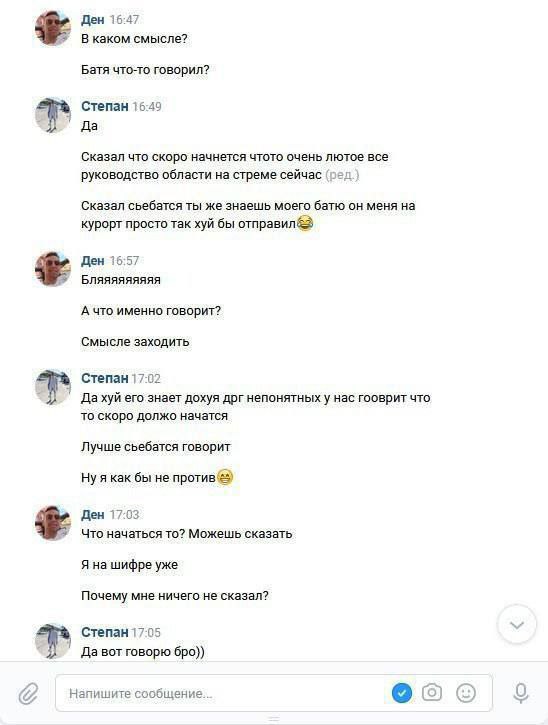Click in the 'Напишите сообщение...' message field

274,693
